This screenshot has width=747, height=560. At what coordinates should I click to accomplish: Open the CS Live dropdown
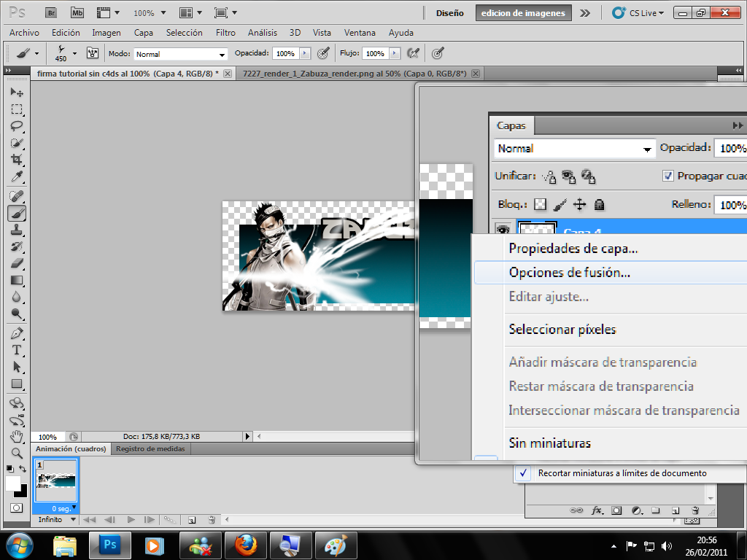pos(638,13)
